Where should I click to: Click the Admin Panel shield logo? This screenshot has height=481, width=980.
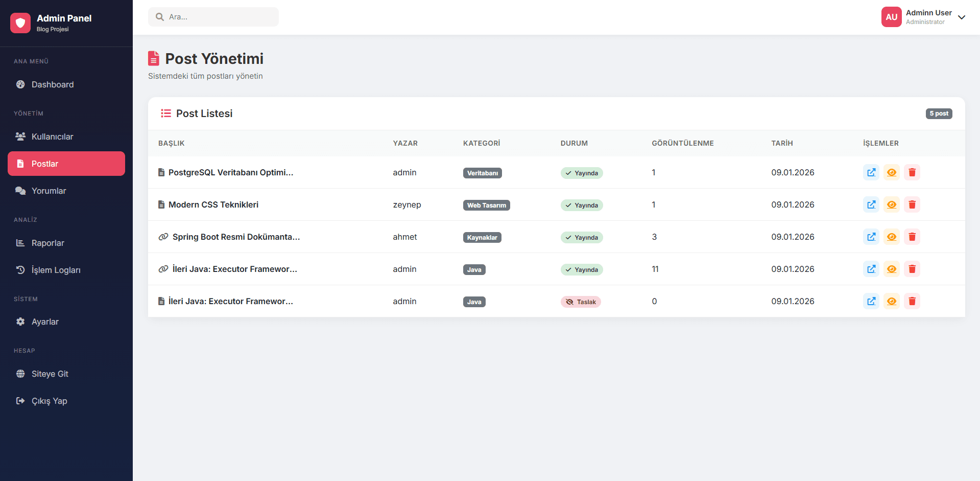click(x=20, y=22)
